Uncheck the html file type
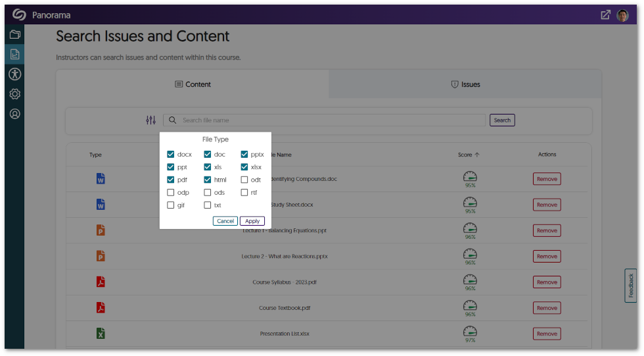 point(208,180)
